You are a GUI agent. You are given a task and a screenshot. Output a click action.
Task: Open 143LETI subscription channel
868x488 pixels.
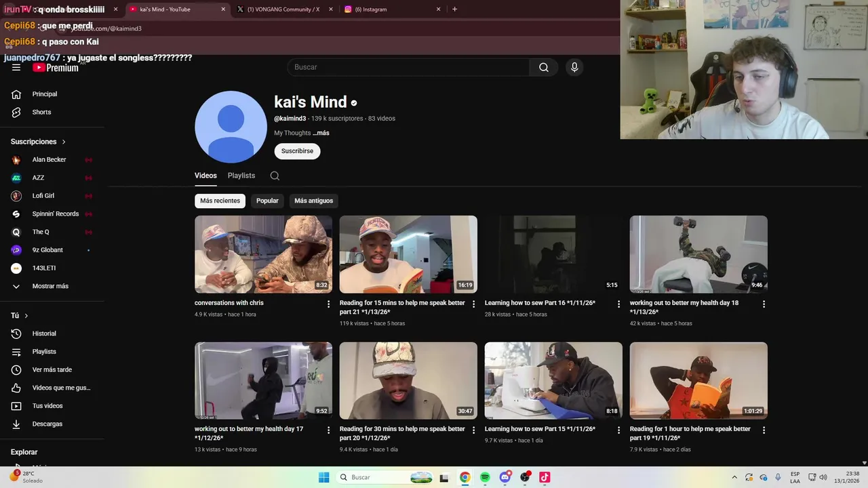click(x=44, y=268)
